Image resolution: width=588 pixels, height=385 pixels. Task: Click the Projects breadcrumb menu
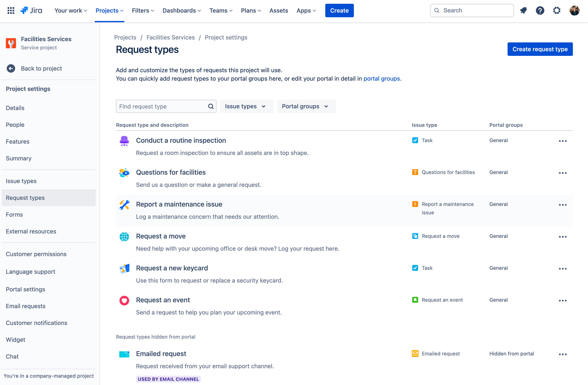coord(126,37)
